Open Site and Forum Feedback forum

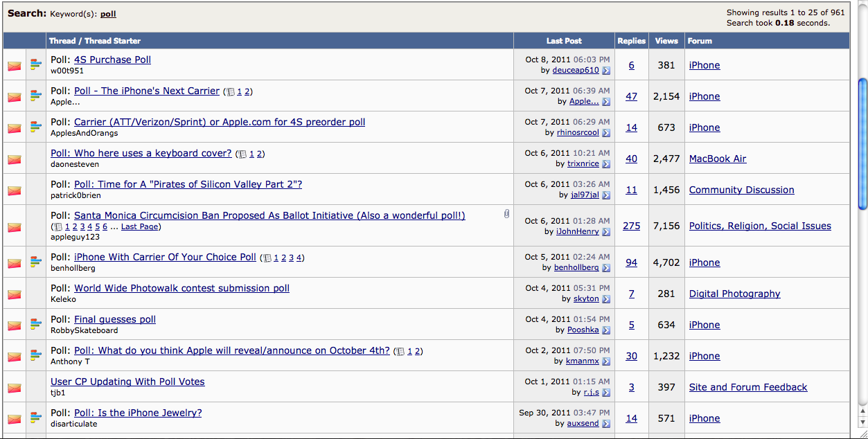[748, 387]
